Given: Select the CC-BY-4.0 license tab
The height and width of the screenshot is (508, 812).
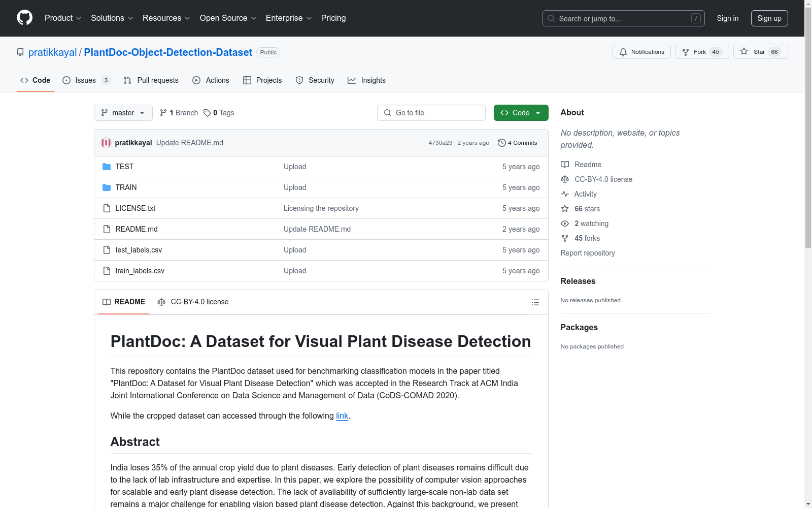Looking at the screenshot, I should pos(193,302).
